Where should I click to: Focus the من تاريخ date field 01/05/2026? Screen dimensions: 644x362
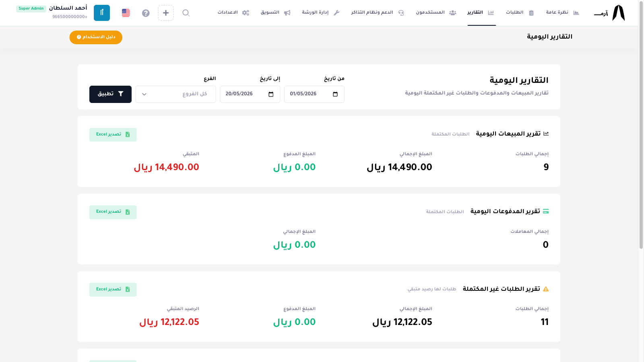coord(314,94)
